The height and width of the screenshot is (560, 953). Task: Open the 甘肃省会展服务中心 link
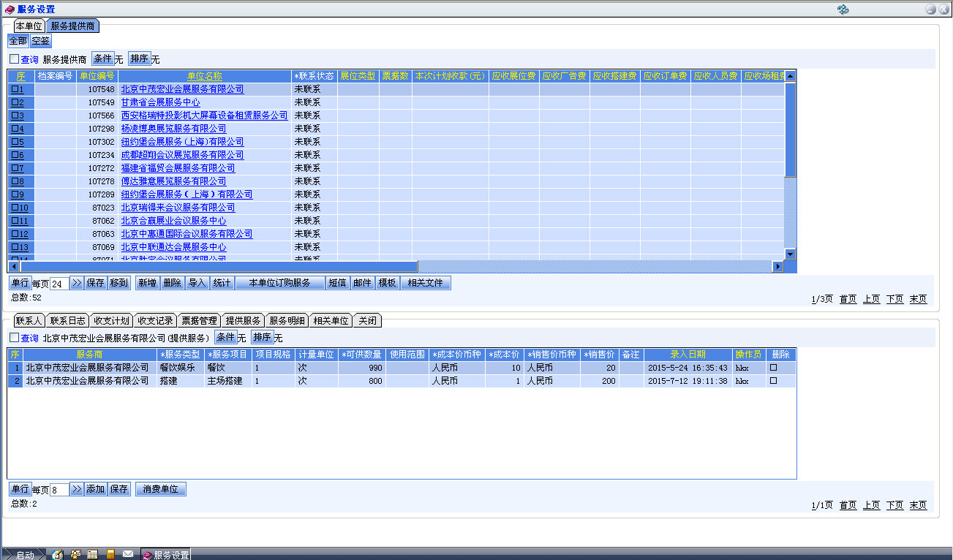point(160,102)
